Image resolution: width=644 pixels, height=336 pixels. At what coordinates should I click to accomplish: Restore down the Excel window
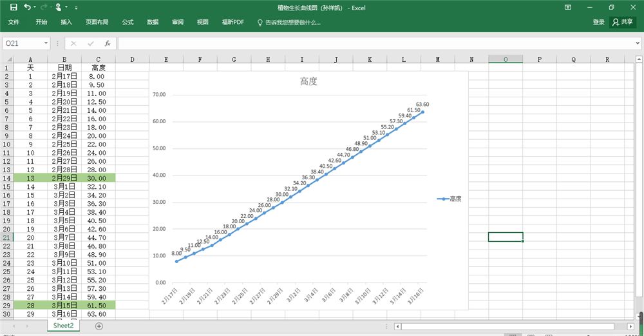click(612, 7)
